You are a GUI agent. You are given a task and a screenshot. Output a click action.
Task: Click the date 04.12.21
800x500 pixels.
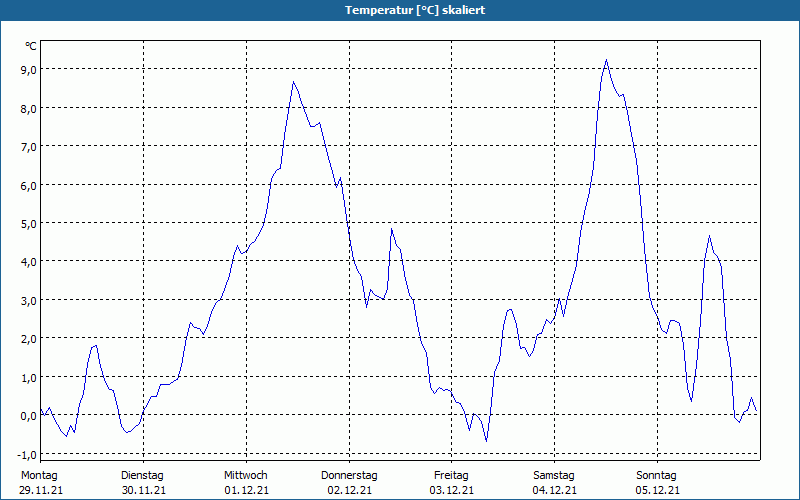555,491
